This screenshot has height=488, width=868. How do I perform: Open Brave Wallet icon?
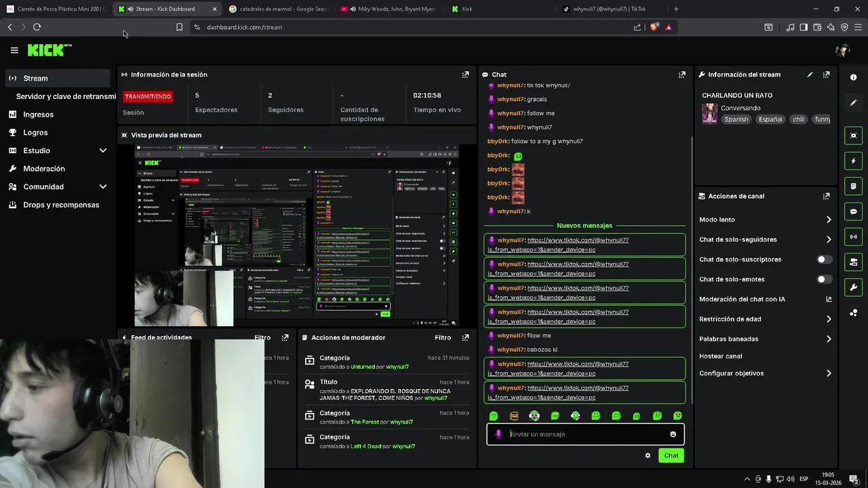point(817,27)
